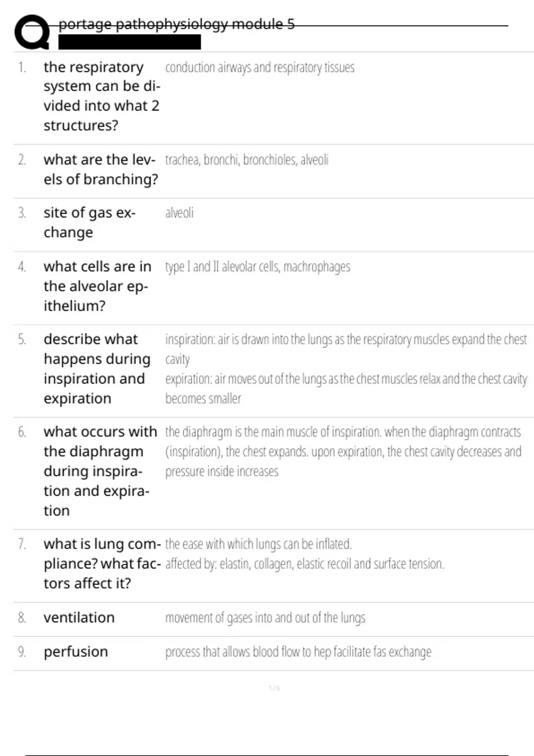Click the page number indicator 1/6
Screen dimensions: 534x756
pos(275,688)
